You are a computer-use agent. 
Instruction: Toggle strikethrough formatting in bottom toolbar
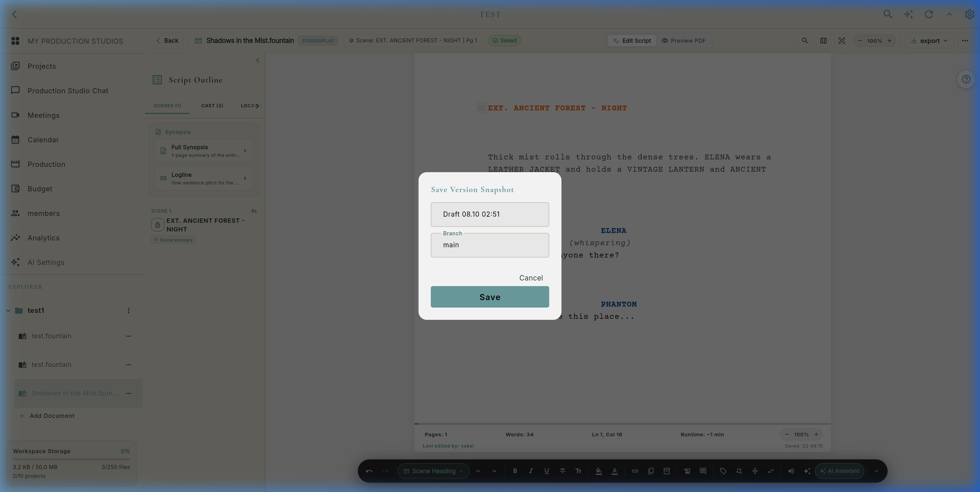(562, 471)
